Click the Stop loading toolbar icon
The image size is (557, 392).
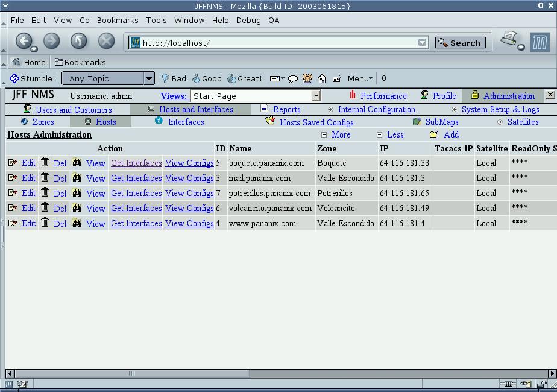pyautogui.click(x=106, y=41)
